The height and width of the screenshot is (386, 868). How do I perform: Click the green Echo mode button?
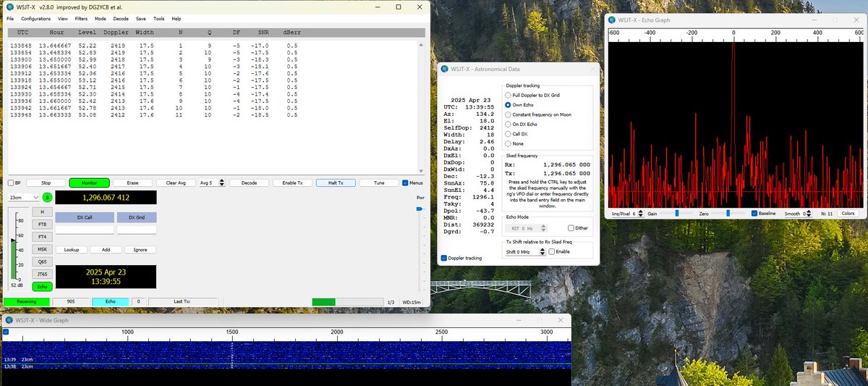click(x=43, y=287)
